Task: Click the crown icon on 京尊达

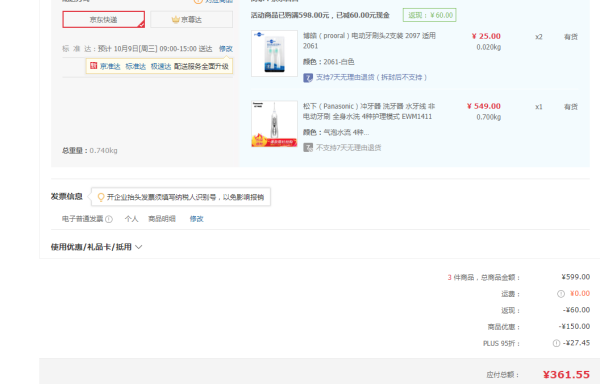Action: [x=175, y=20]
